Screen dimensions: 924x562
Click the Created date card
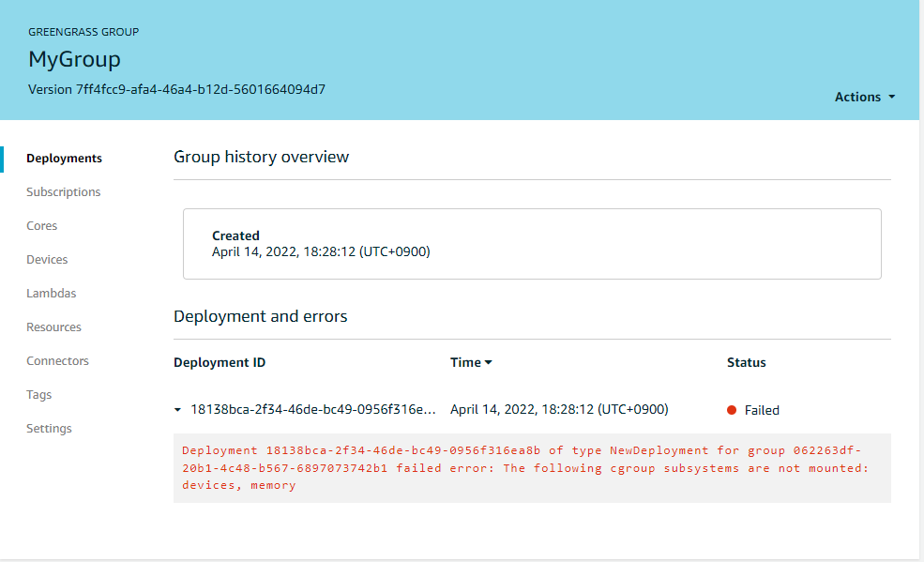[x=532, y=244]
